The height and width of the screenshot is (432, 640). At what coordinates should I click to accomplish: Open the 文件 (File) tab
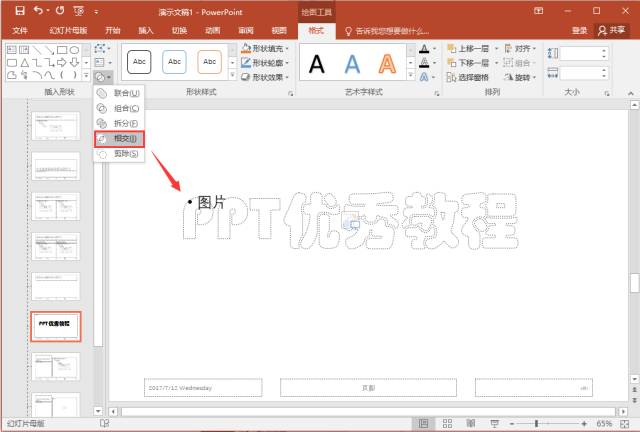20,30
